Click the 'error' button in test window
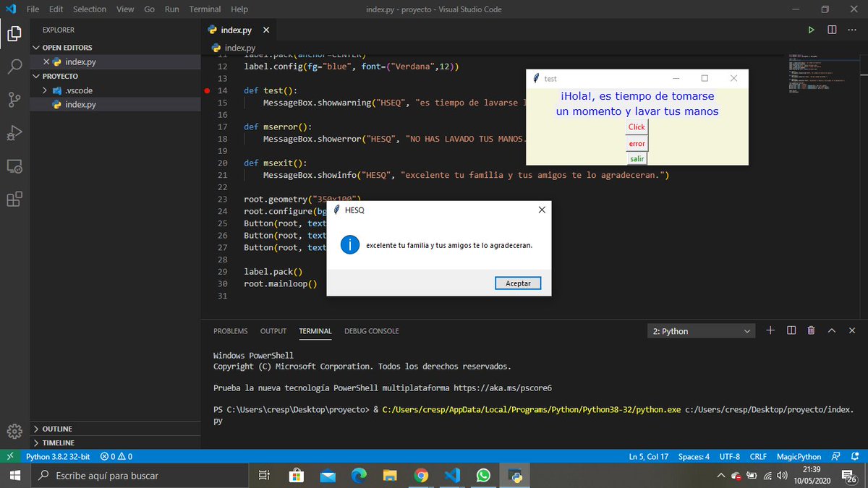The height and width of the screenshot is (488, 868). point(637,143)
